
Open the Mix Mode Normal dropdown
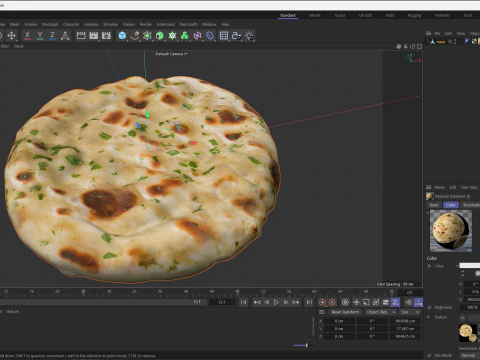click(470, 355)
